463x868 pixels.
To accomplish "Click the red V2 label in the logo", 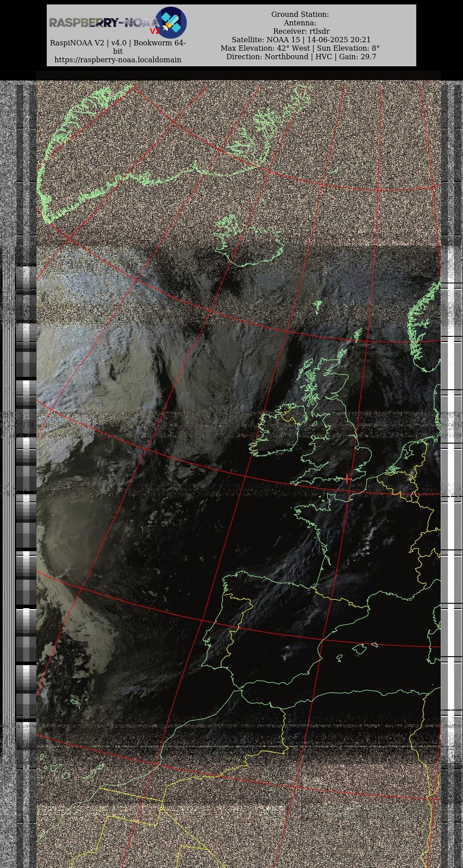I will [x=154, y=32].
